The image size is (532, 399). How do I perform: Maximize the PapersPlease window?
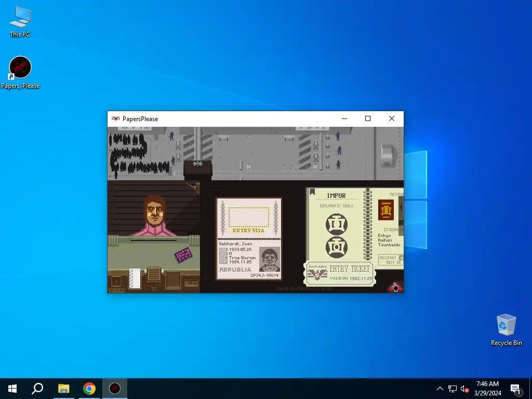tap(368, 119)
